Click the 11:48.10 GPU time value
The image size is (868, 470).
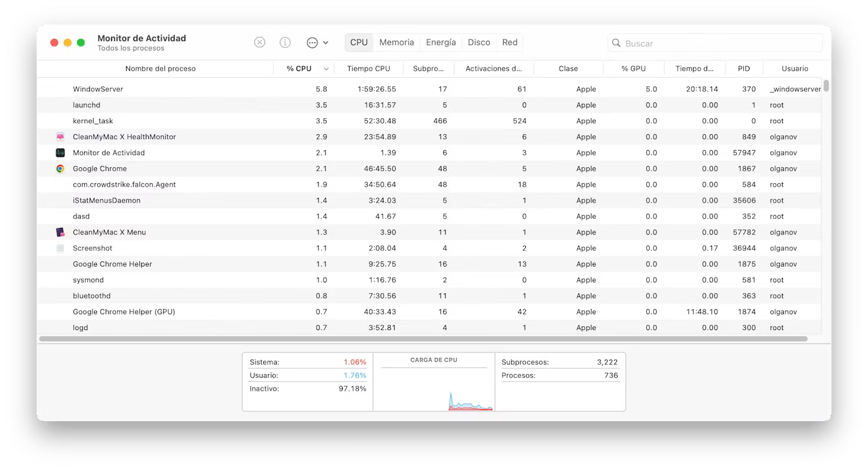(702, 312)
